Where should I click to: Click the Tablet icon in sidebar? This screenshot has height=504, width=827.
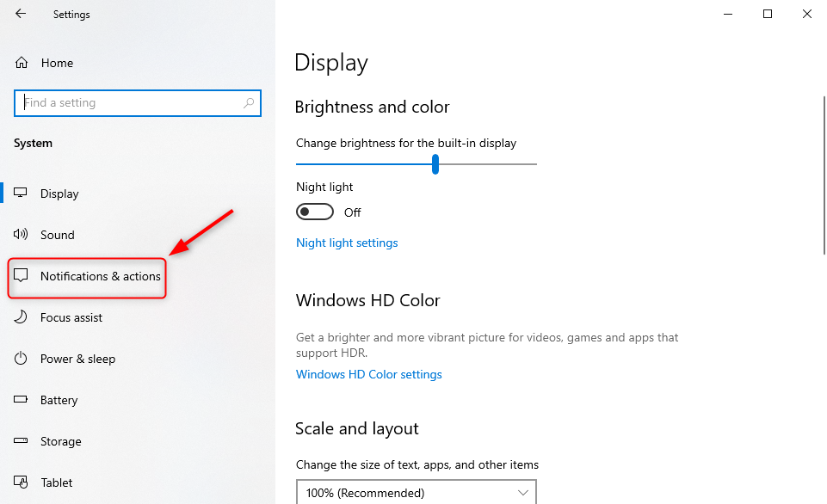[x=21, y=482]
